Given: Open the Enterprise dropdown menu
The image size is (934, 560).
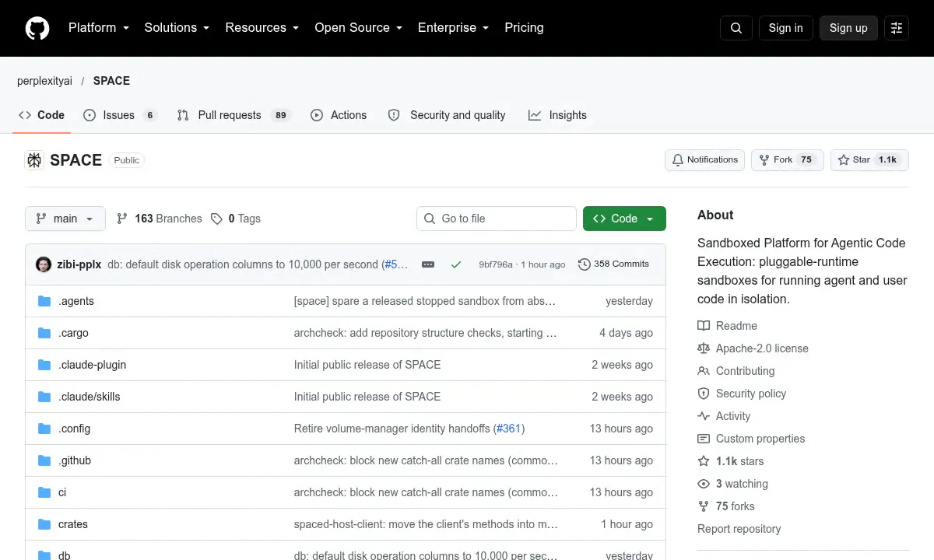Looking at the screenshot, I should click(453, 28).
